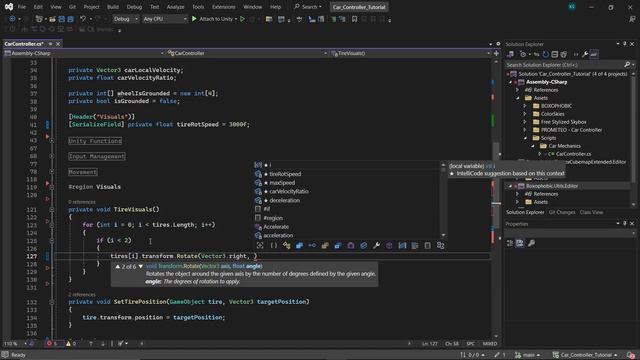Click Collapse All icon in Solution Explorer
This screenshot has width=640, height=360.
click(x=555, y=54)
